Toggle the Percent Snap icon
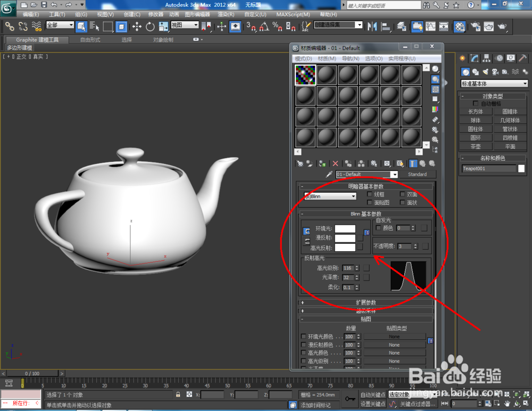Viewport: 532px width, 411px height. 277,26
